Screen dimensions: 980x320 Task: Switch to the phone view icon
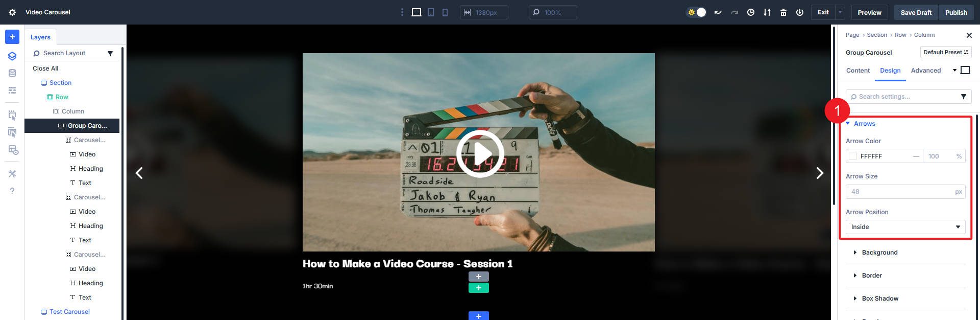coord(445,12)
